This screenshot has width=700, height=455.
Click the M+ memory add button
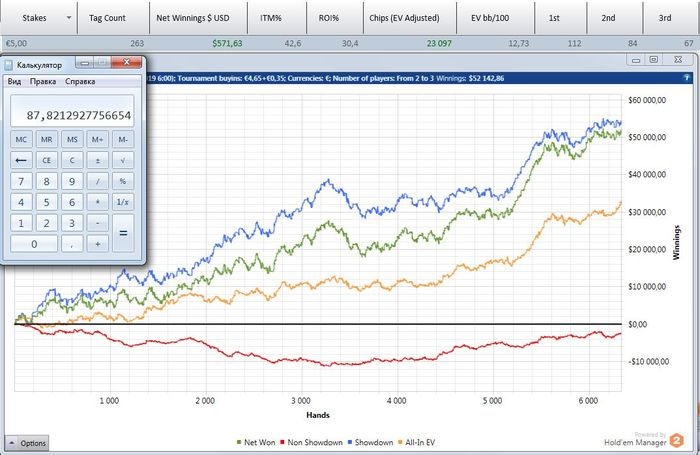click(97, 139)
